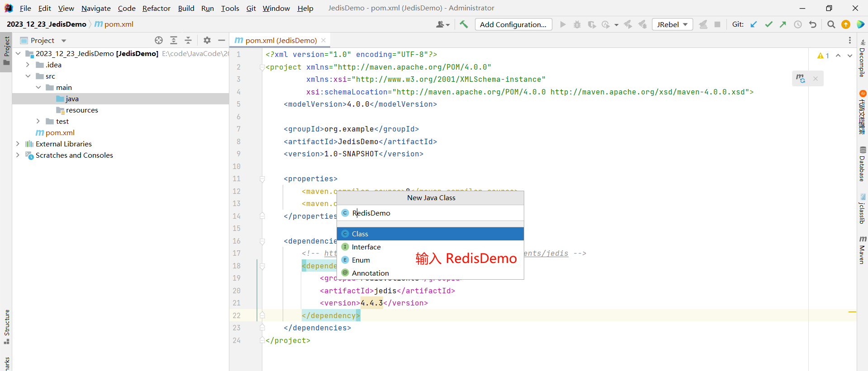Expand the .idea folder

(28, 65)
